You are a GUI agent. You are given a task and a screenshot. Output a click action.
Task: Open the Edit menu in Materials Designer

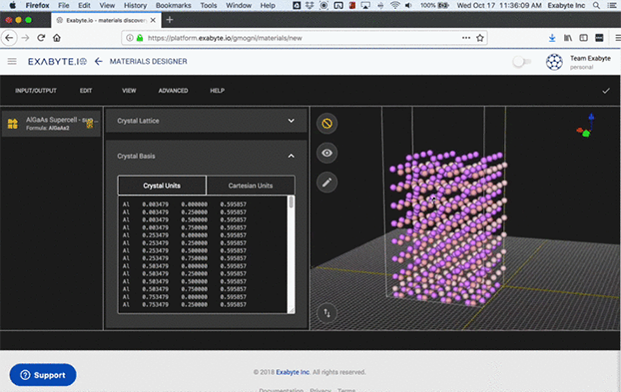coord(86,91)
